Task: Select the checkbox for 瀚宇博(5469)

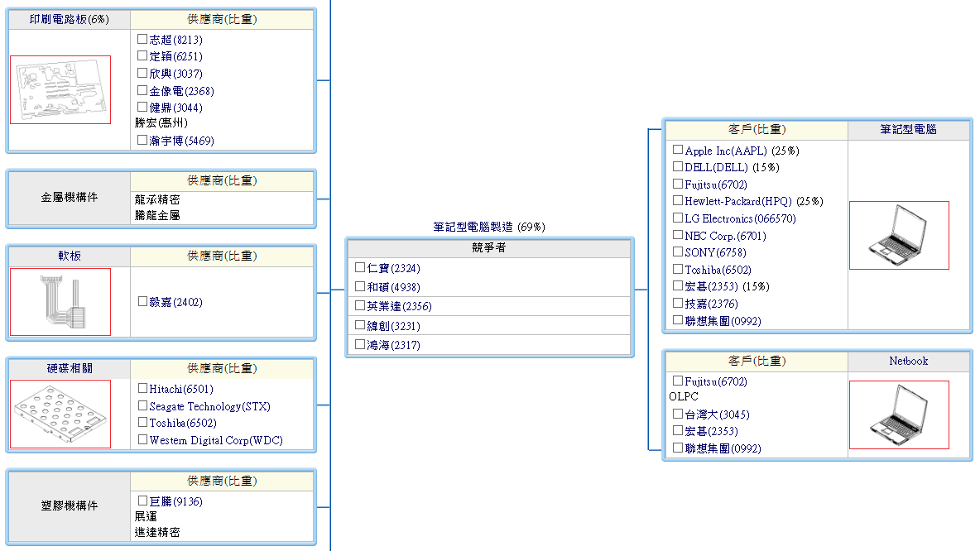Action: (142, 140)
